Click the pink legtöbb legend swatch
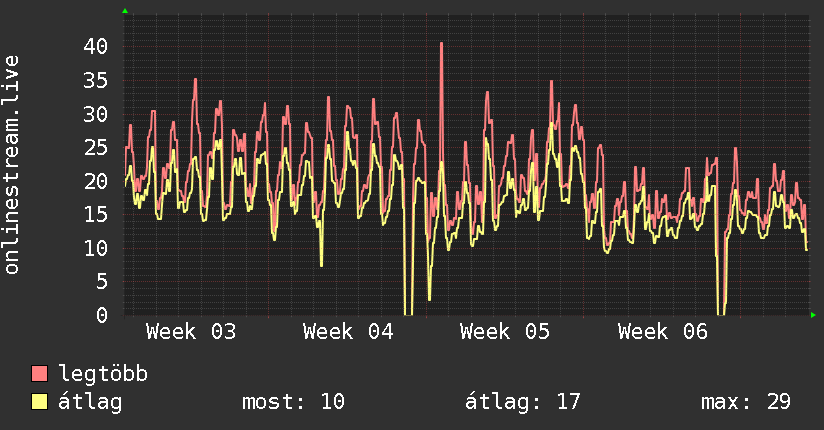 coord(39,374)
